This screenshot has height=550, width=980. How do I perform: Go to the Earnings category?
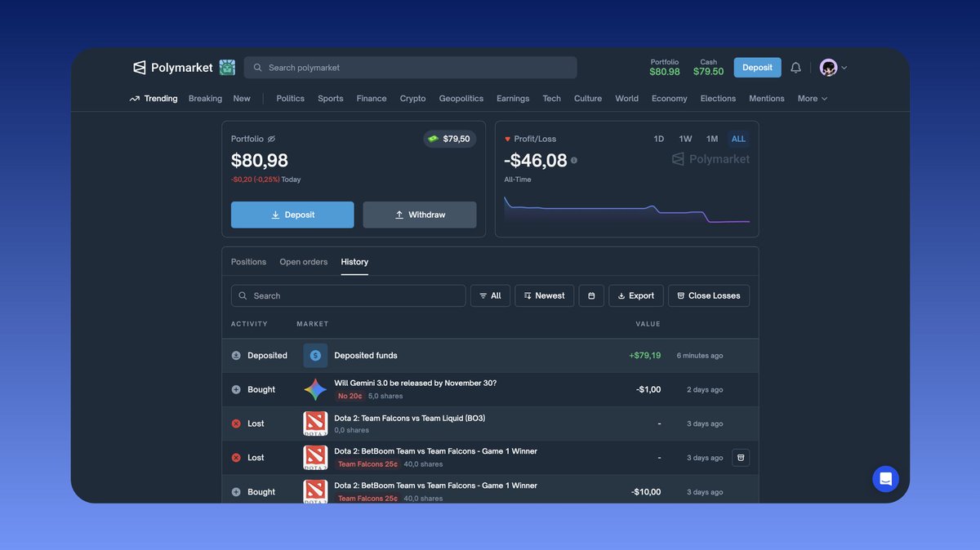[x=513, y=99]
